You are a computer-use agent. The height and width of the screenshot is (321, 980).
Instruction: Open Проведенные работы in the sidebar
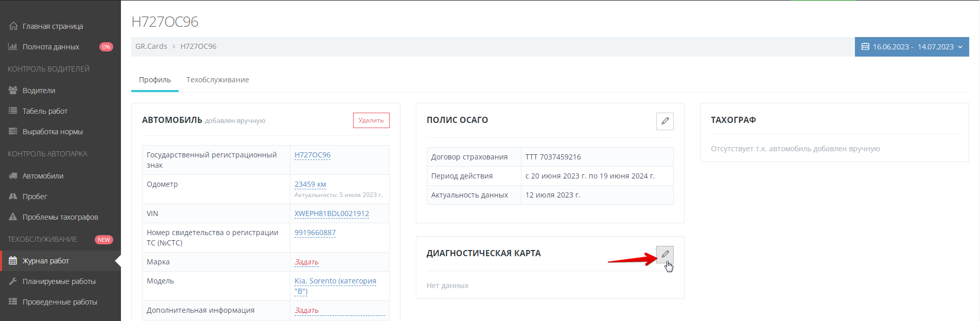60,302
